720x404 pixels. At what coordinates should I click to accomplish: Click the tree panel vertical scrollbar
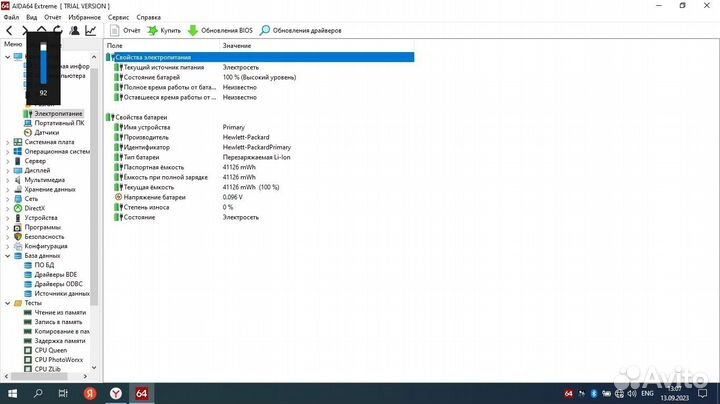(94, 186)
